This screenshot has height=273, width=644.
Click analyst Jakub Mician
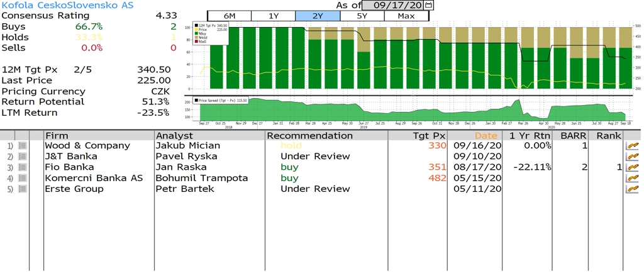pos(187,146)
